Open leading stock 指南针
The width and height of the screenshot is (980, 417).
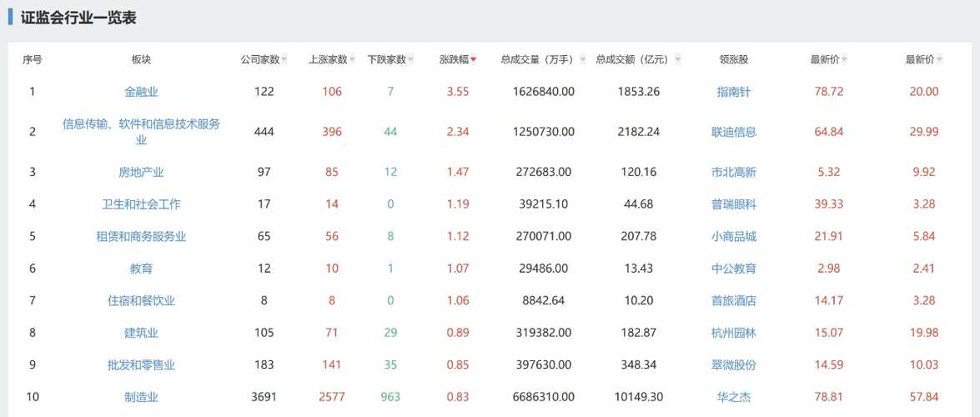pos(733,92)
